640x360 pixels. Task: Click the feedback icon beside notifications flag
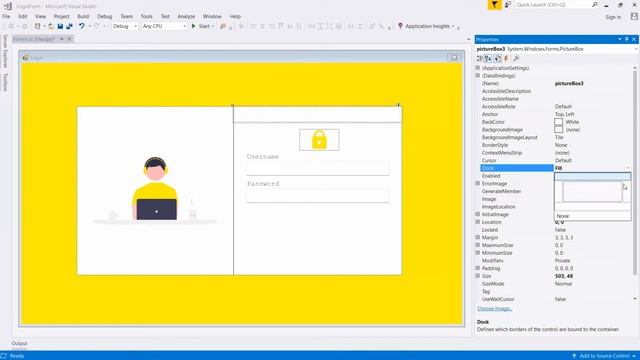(508, 4)
